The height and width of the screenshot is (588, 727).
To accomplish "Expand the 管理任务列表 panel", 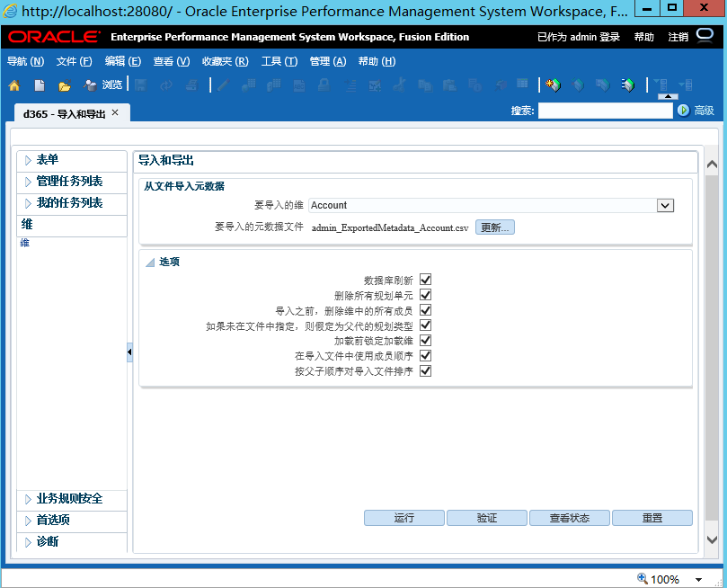I will [x=28, y=182].
